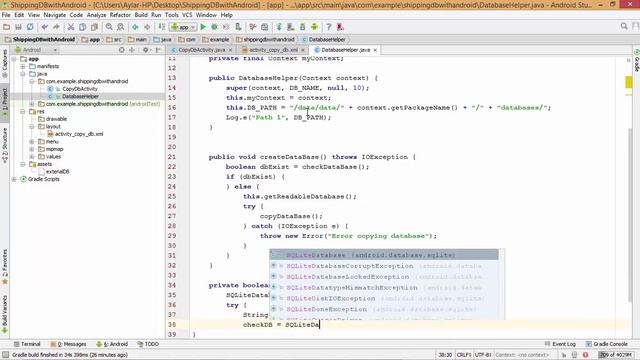
Task: Click the Open file toolbar icon
Action: 7,27
